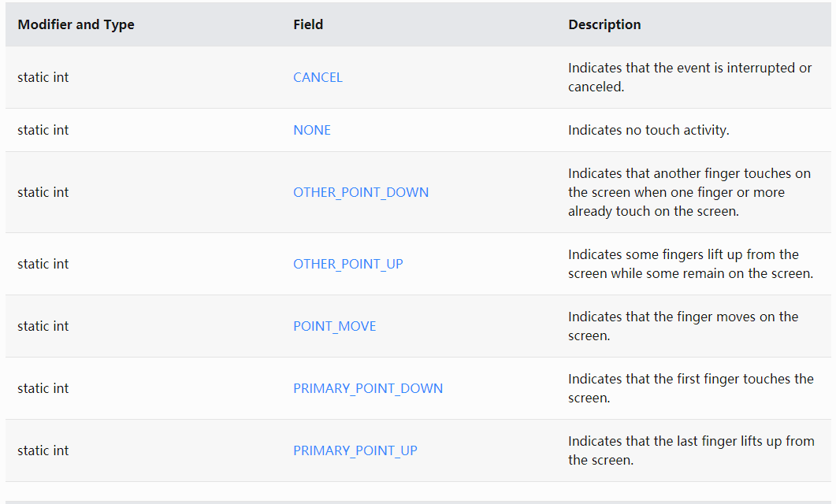The width and height of the screenshot is (836, 504).
Task: Click the 'Field' column header
Action: (308, 24)
